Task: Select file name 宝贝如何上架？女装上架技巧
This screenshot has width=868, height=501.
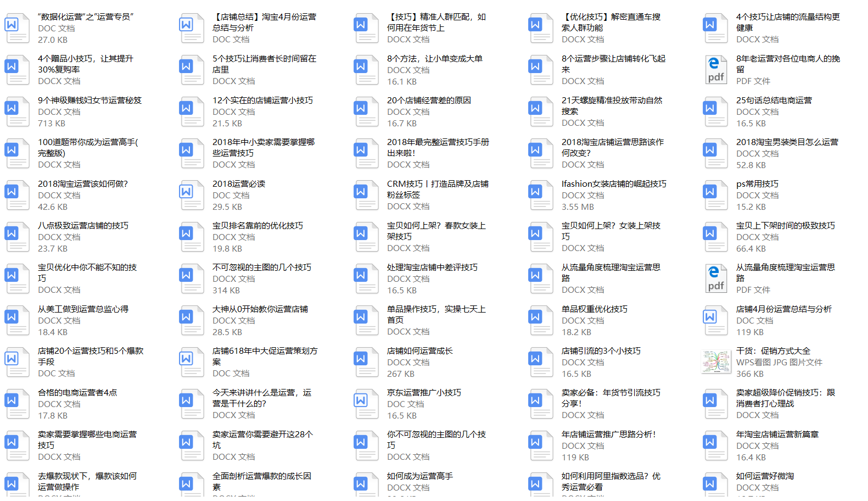Action: pyautogui.click(x=611, y=231)
